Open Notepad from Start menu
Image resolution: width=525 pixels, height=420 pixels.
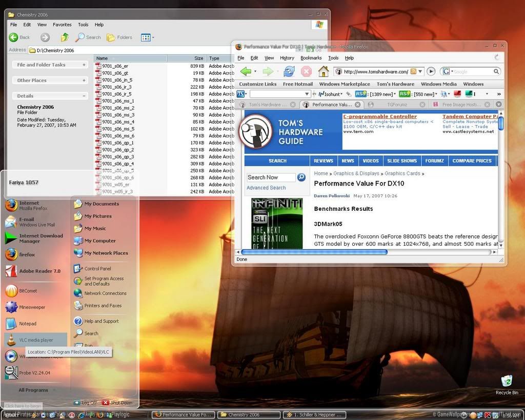(x=35, y=324)
